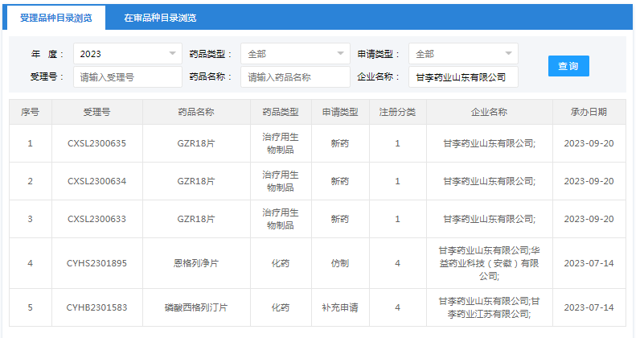Viewport: 644px width, 338px height.
Task: Click drug name 磷酸西格列汀片
Action: coord(196,307)
